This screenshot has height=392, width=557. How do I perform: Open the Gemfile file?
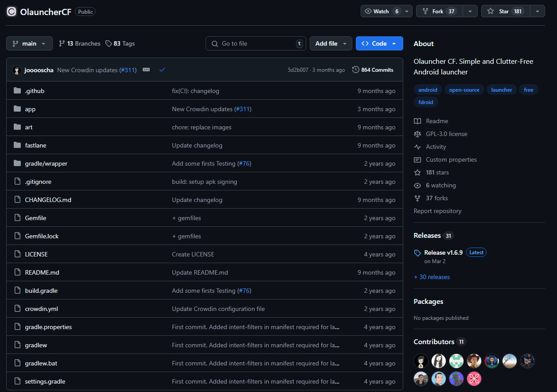tap(35, 218)
